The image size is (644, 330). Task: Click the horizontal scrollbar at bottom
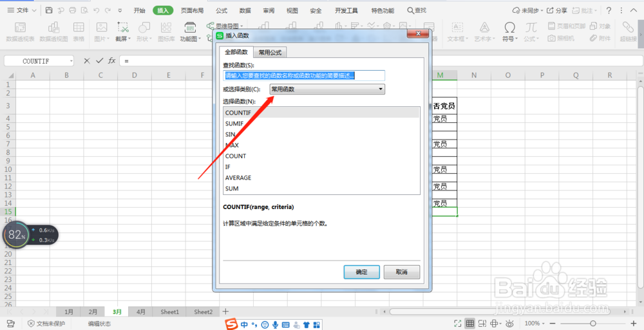point(500,311)
